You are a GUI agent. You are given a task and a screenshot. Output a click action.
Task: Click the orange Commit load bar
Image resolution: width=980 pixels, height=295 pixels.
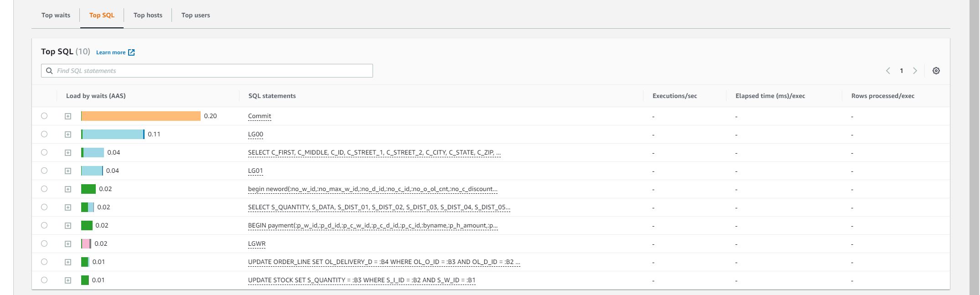tap(140, 116)
